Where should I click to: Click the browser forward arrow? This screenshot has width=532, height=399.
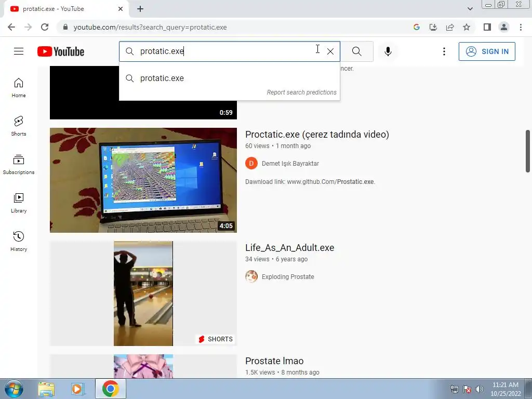(28, 27)
